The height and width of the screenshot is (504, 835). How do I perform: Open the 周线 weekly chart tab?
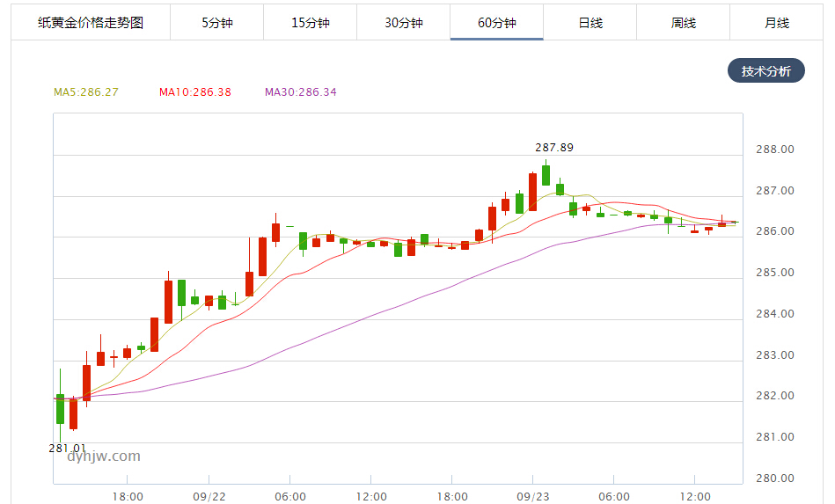point(684,23)
